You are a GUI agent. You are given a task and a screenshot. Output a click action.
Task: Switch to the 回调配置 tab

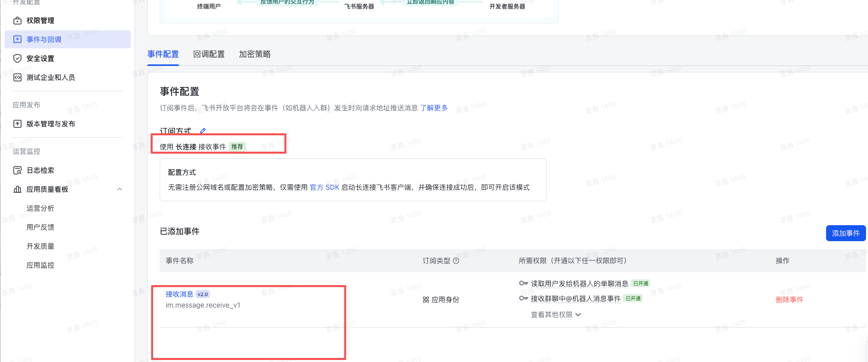coord(209,54)
